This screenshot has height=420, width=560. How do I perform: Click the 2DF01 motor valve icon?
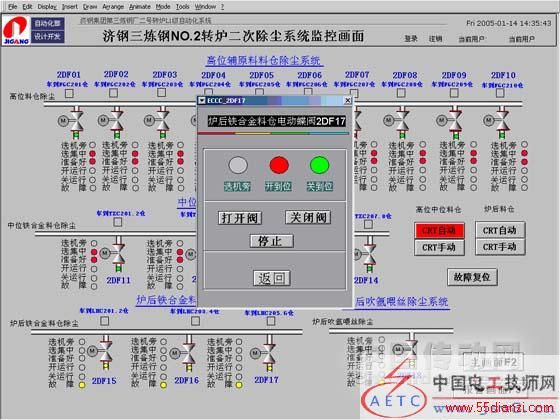[x=72, y=121]
